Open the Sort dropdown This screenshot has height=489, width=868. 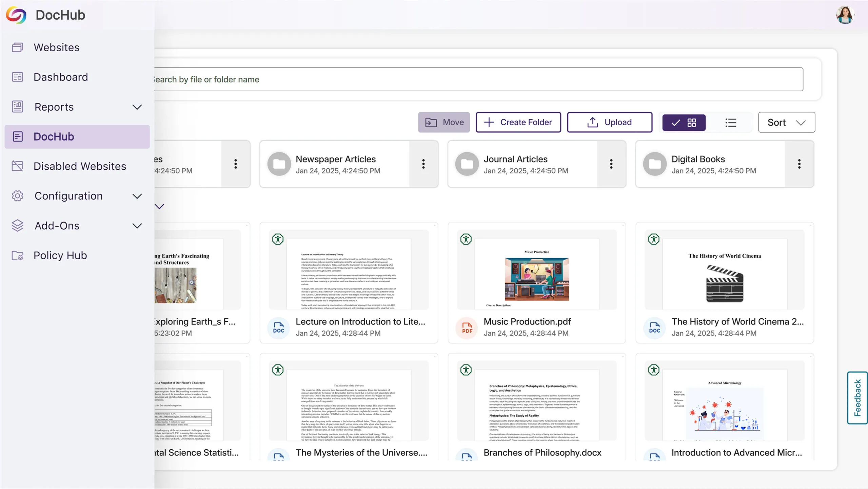[x=786, y=123]
